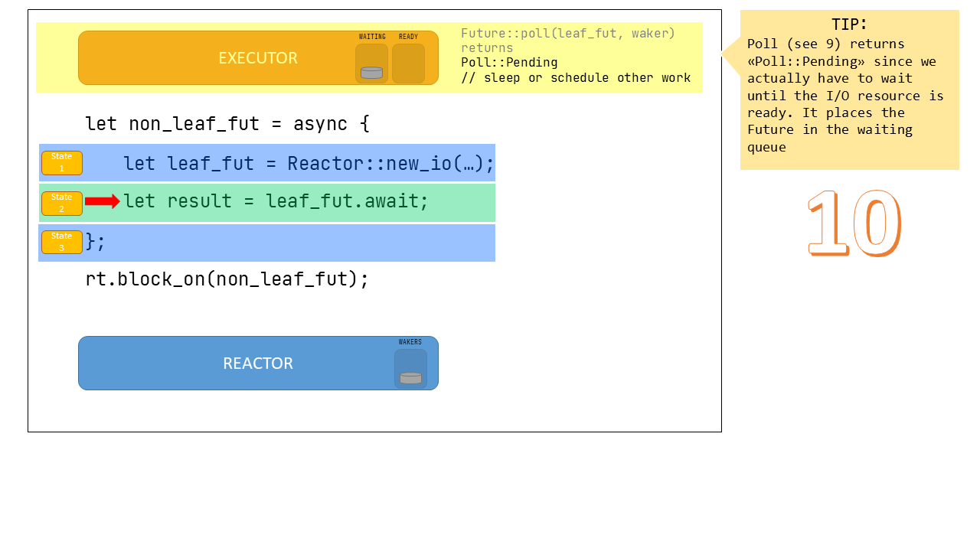Image resolution: width=980 pixels, height=551 pixels.
Task: Click the State 1 badge
Action: 61,163
